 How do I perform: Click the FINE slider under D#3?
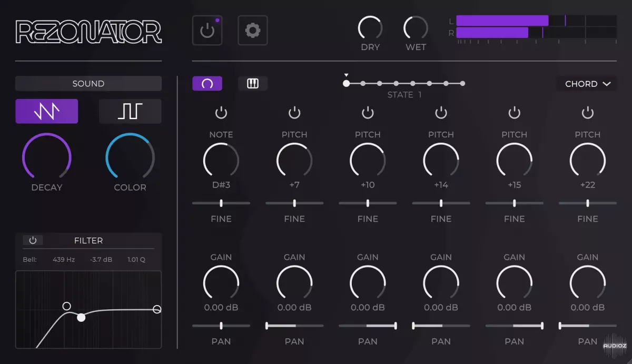pyautogui.click(x=221, y=203)
